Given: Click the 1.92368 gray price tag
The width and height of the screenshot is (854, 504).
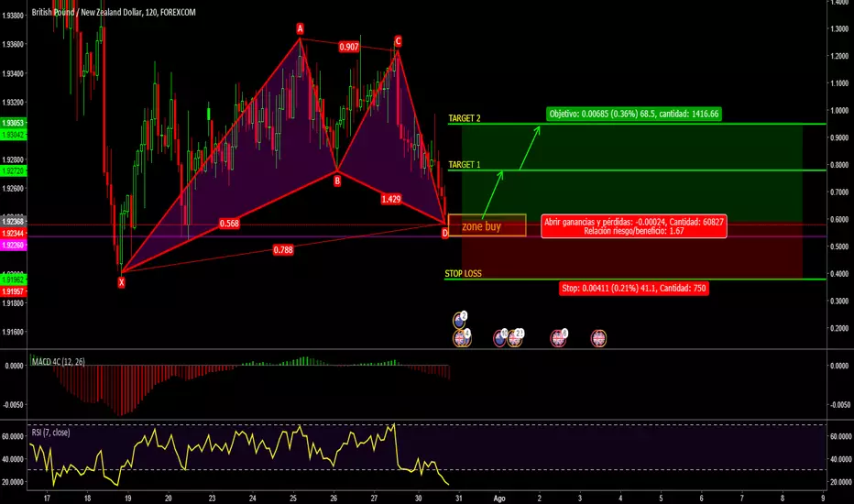Looking at the screenshot, I should pyautogui.click(x=13, y=221).
